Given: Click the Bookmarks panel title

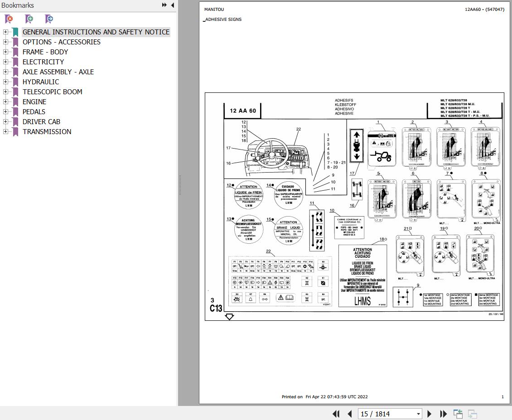Looking at the screenshot, I should click(18, 5).
